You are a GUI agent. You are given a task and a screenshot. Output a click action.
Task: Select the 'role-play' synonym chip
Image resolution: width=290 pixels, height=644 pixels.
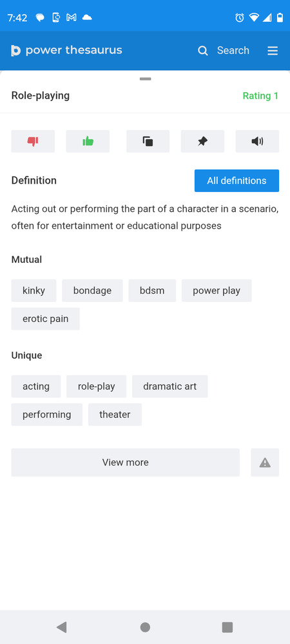[x=97, y=386]
